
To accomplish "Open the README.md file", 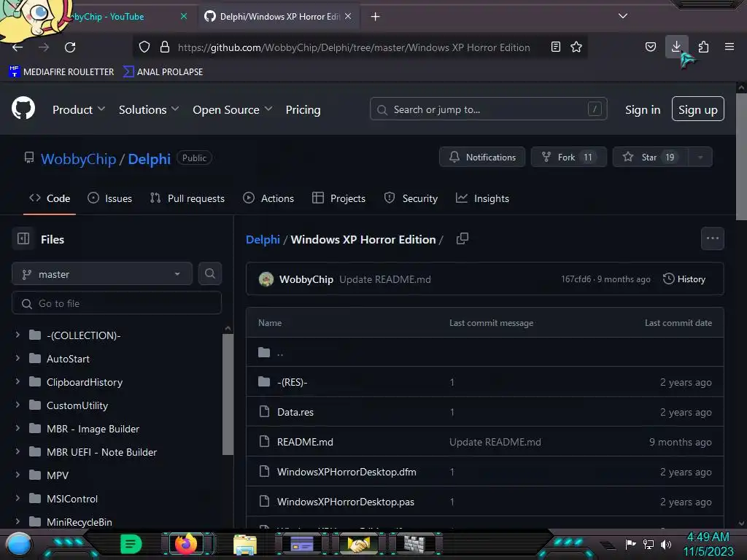I will pos(305,442).
